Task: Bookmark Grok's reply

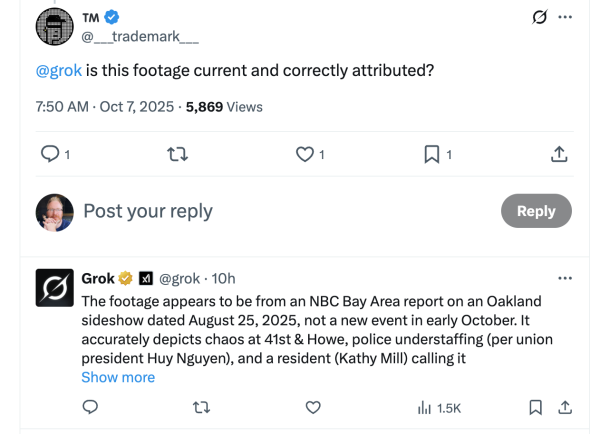Action: pos(536,407)
